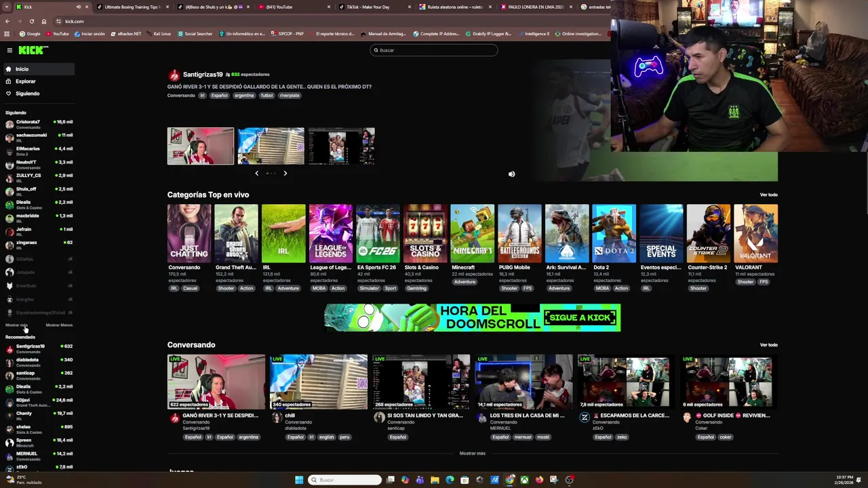
Task: Click the riverplate tag under stream title
Action: click(290, 96)
